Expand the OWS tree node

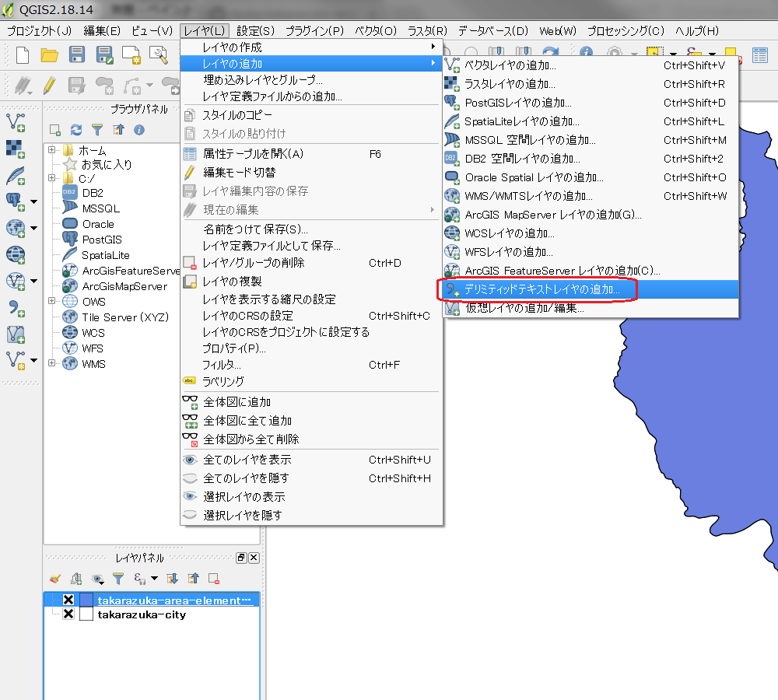[51, 301]
